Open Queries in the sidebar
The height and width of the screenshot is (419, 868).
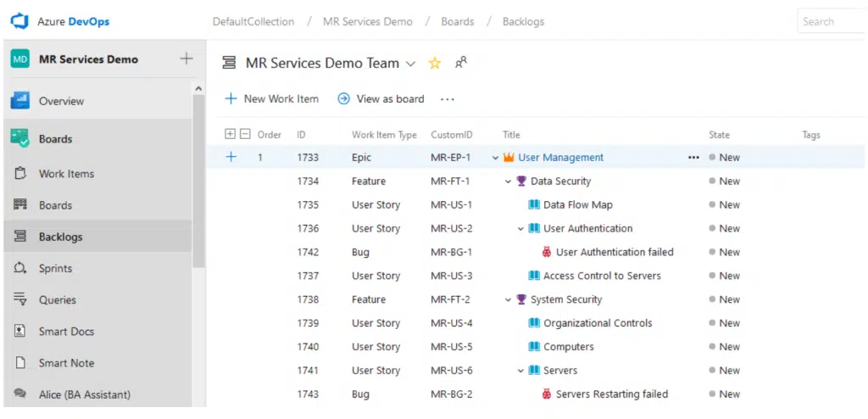click(57, 299)
